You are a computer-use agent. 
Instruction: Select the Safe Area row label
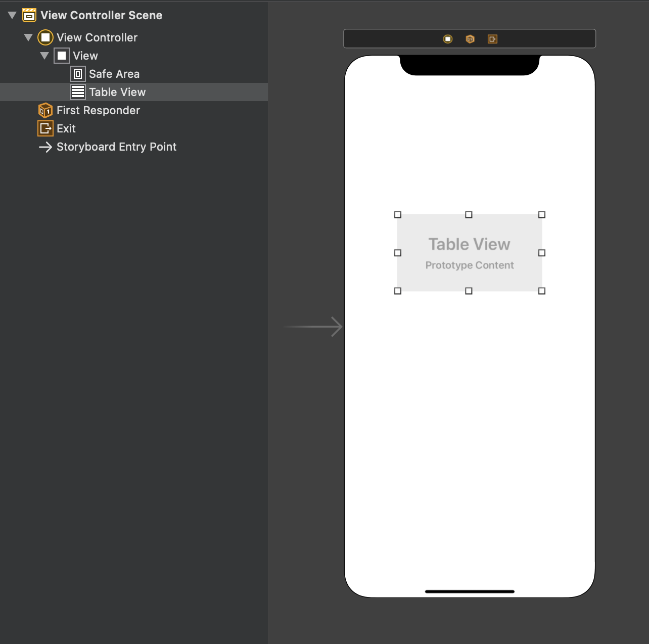point(114,74)
